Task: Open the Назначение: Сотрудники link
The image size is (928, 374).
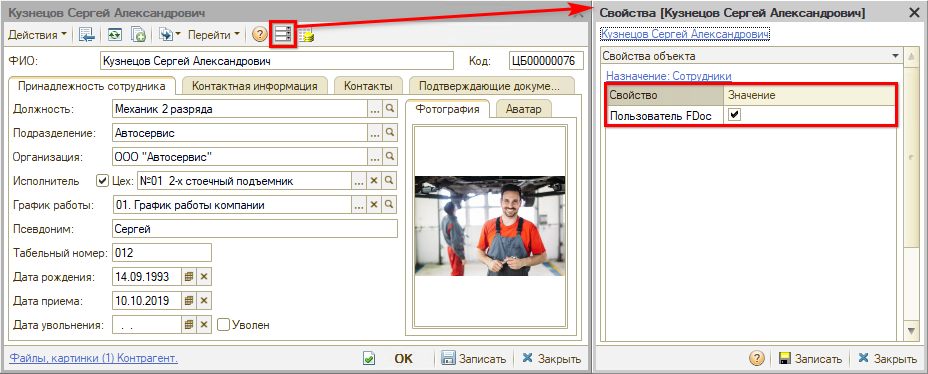Action: (x=669, y=76)
